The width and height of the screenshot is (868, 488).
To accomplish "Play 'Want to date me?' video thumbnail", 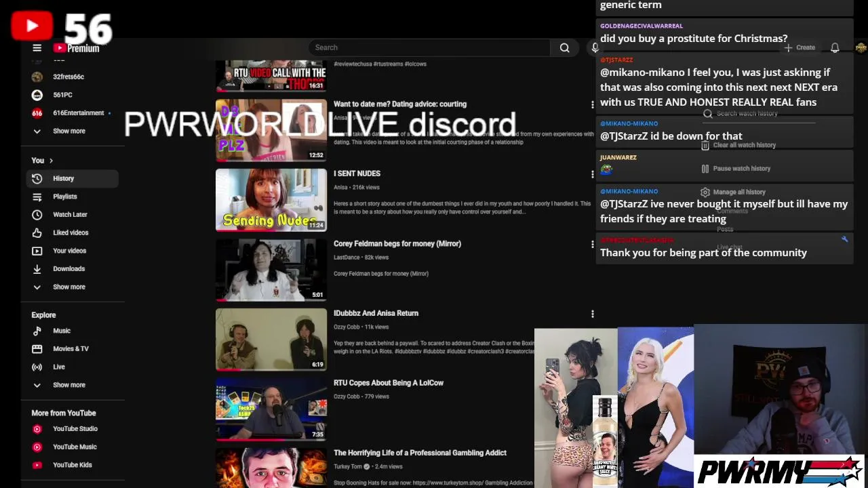I will [x=271, y=130].
